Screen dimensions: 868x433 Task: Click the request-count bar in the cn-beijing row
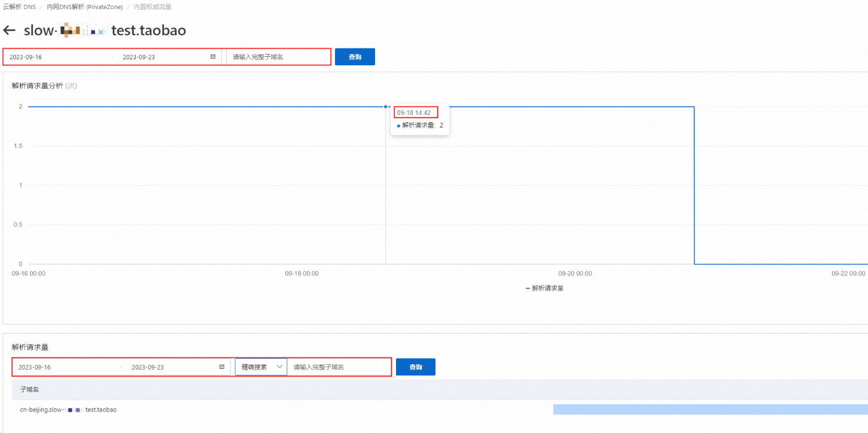pos(710,410)
